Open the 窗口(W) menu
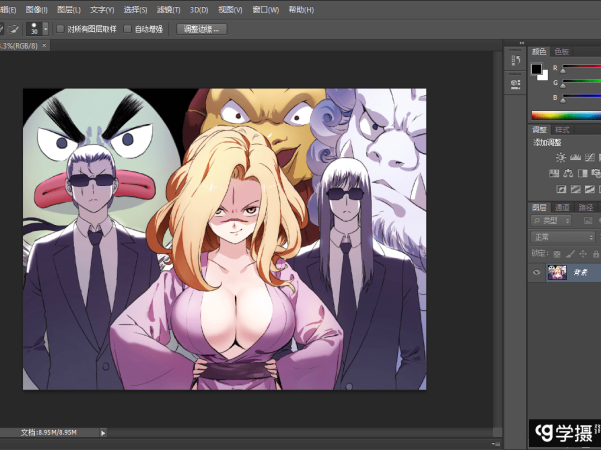The image size is (601, 450). pos(266,10)
